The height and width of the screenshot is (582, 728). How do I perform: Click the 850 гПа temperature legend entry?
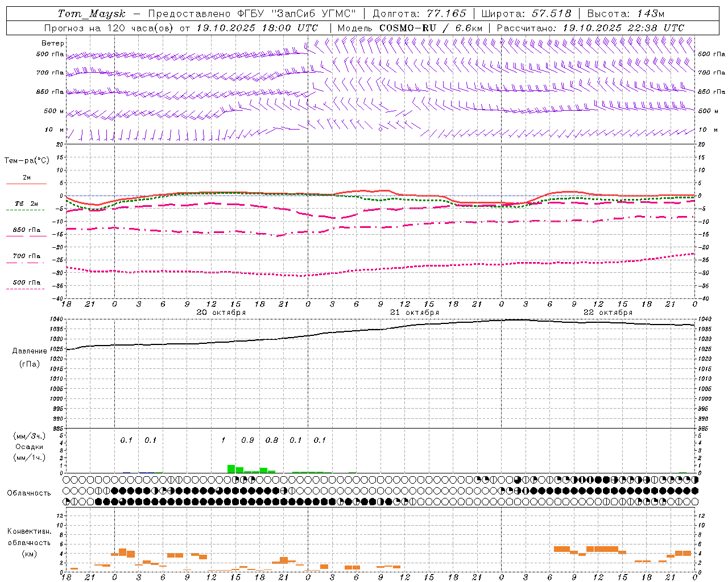(x=26, y=230)
